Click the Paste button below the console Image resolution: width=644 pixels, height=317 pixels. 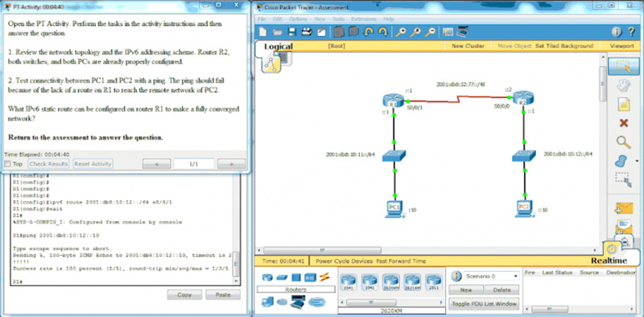tap(223, 294)
